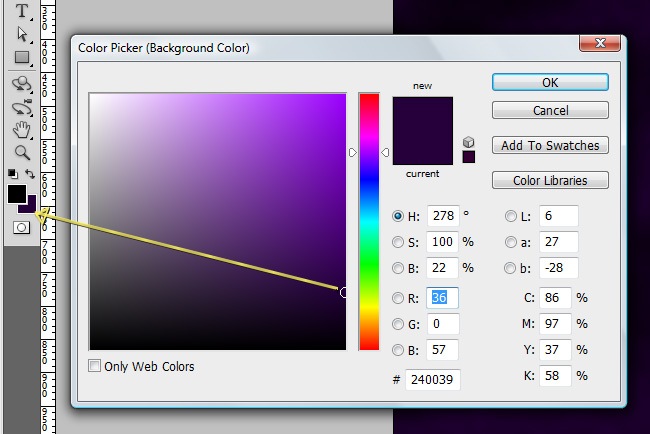The image size is (650, 434).
Task: Click the black foreground color swatch
Action: click(x=16, y=193)
